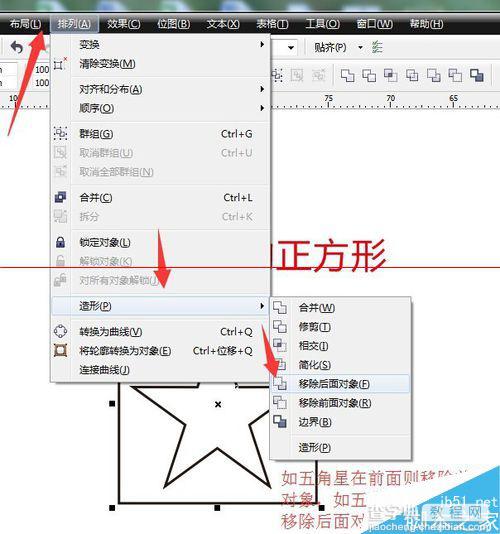The height and width of the screenshot is (534, 500).
Task: Open the 造形(P) docker entry at submenu bottom
Action: tap(341, 447)
